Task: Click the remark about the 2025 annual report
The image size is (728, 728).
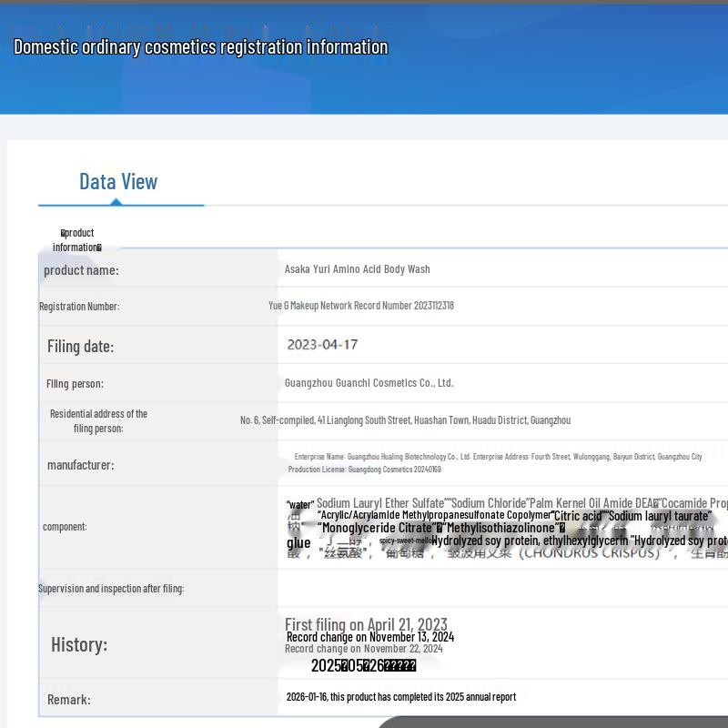Action: click(400, 697)
